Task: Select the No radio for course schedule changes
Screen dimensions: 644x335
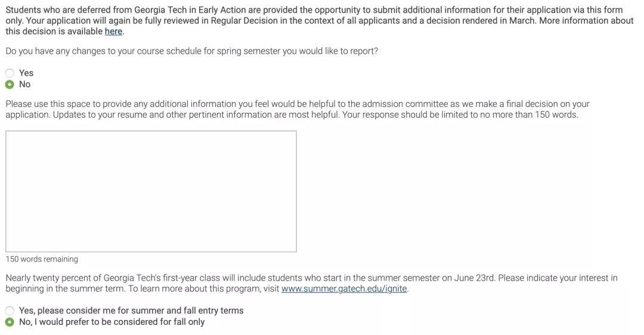Action: tap(10, 84)
